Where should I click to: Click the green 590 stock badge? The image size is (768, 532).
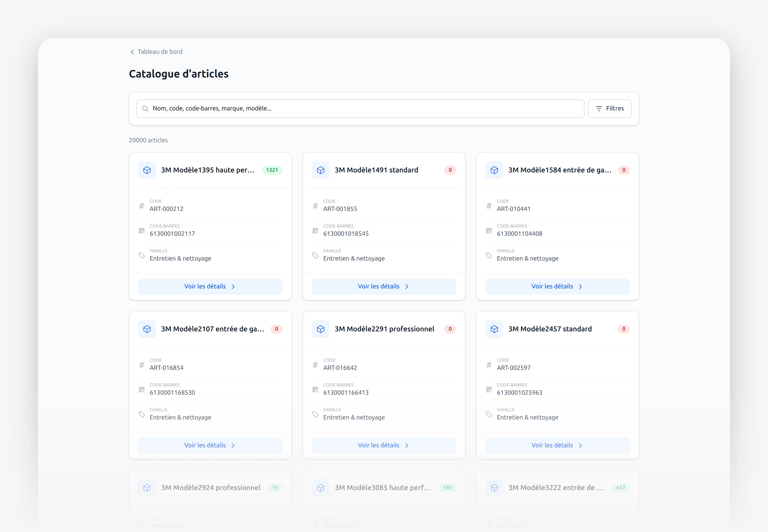447,488
